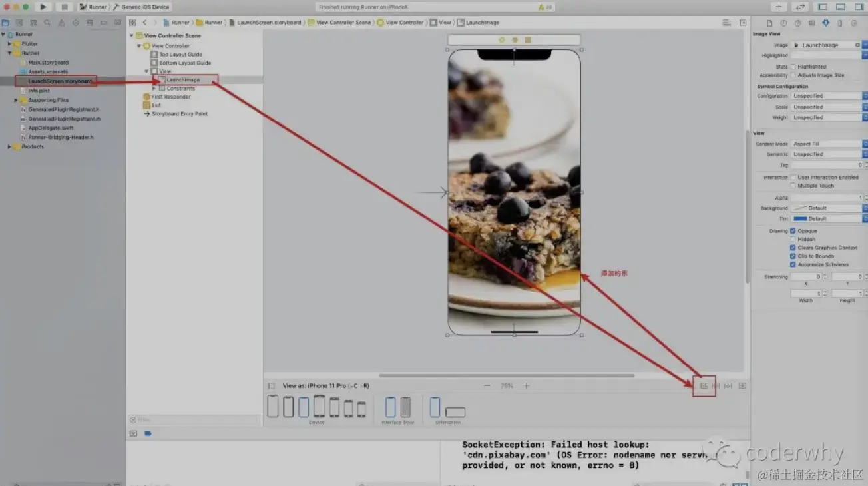Open the Connections inspector tab icon
The image size is (868, 486).
tap(853, 23)
